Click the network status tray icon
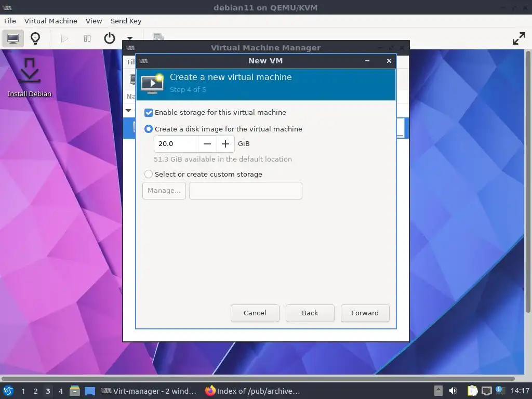Image resolution: width=532 pixels, height=399 pixels. click(486, 391)
